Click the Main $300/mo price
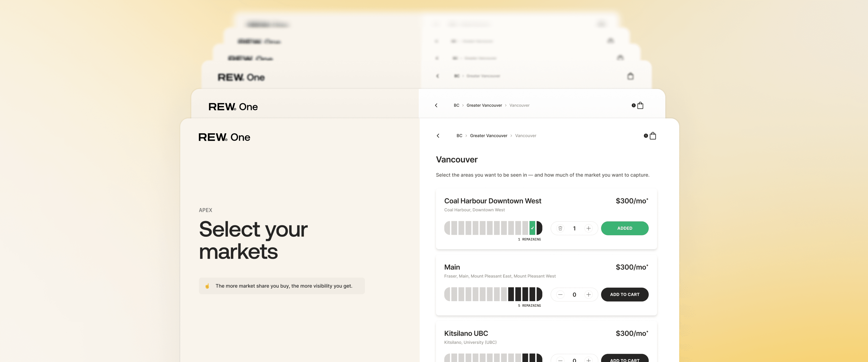This screenshot has width=868, height=362. [632, 267]
